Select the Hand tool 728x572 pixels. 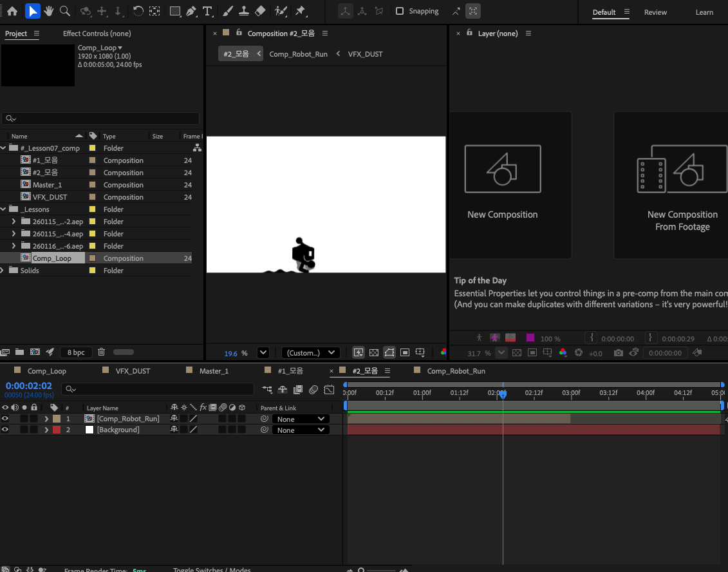tap(49, 11)
